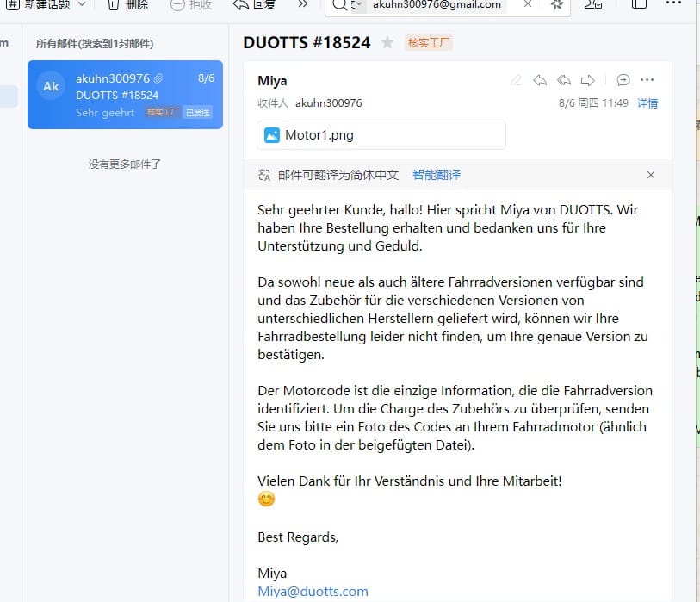Select the akuhn300976 mail in the list

(x=125, y=95)
